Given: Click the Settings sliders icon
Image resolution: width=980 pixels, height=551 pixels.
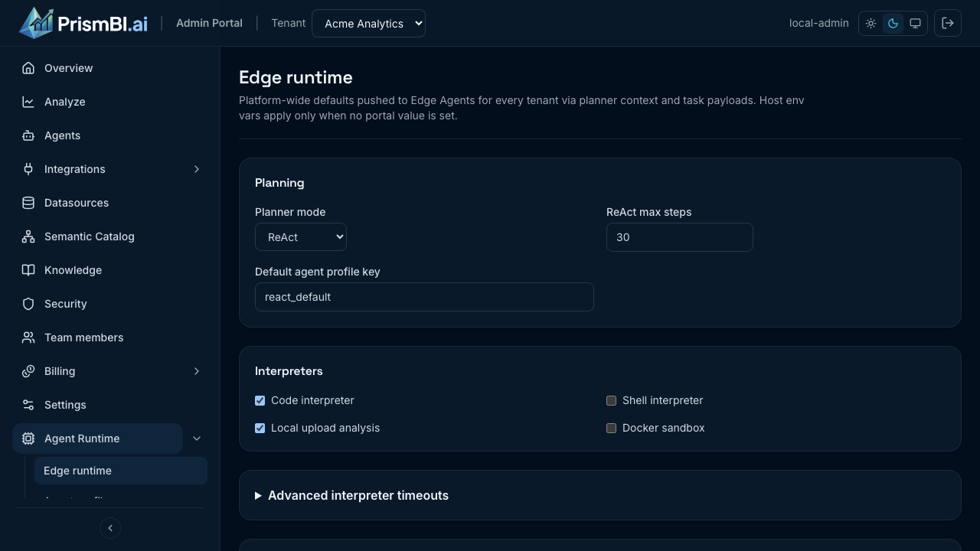Looking at the screenshot, I should (x=28, y=405).
